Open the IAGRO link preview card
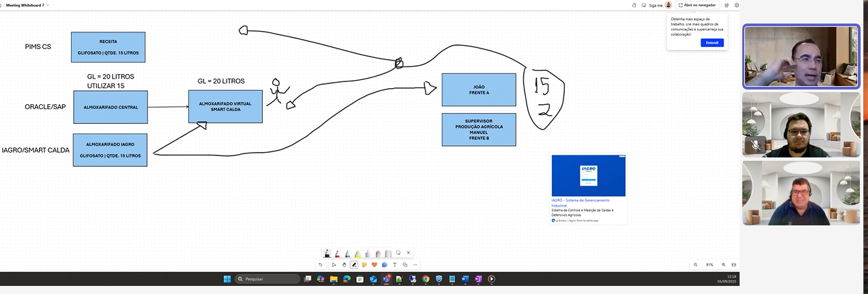The width and height of the screenshot is (868, 294). 589,189
